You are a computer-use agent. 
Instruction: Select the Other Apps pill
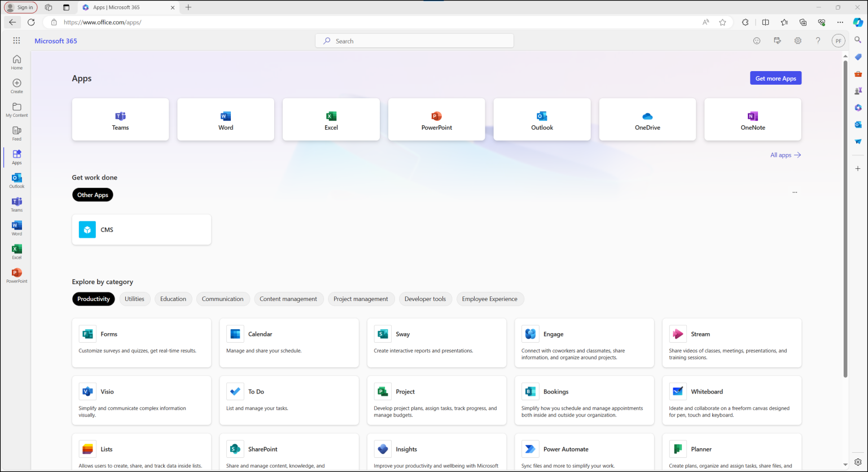93,195
